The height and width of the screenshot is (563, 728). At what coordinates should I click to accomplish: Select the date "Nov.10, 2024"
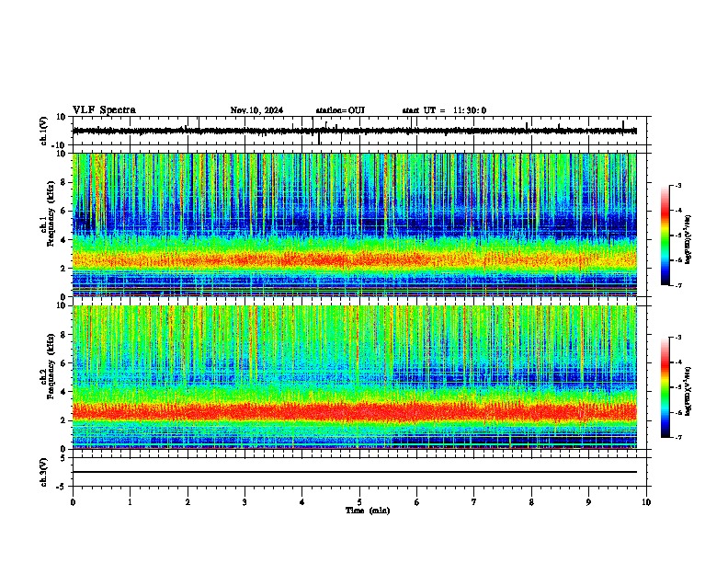coord(256,110)
